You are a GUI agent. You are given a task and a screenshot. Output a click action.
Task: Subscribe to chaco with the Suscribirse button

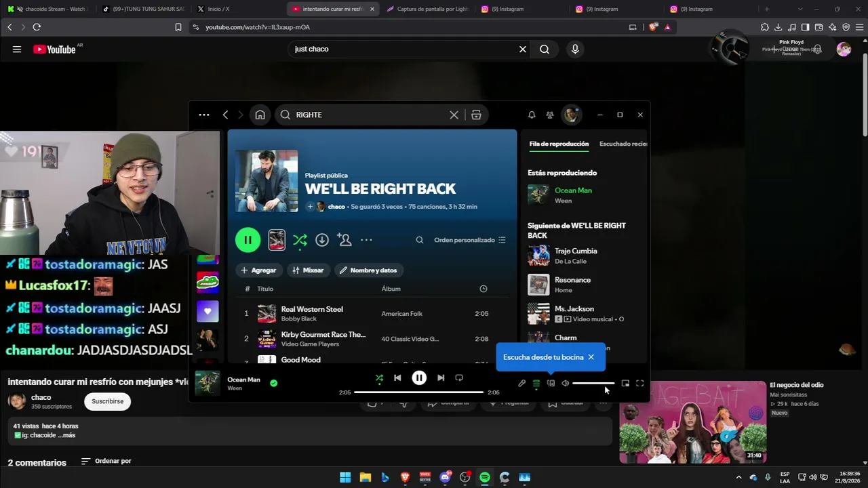(107, 401)
